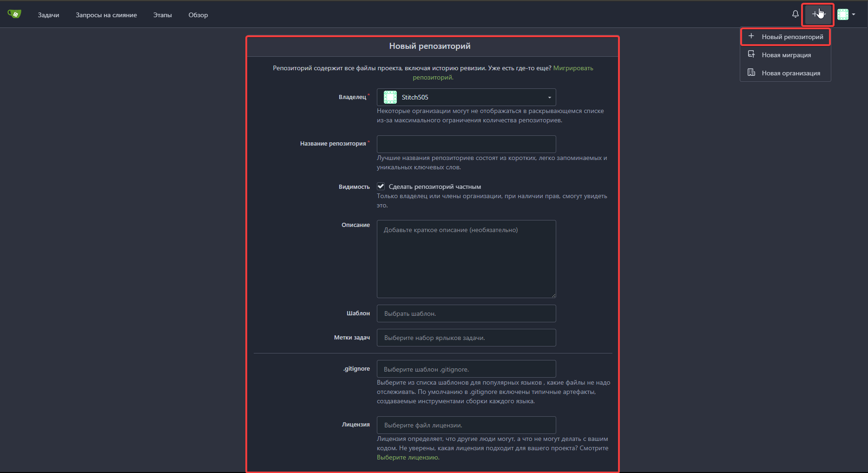This screenshot has height=473, width=868.
Task: Click the migration icon in dropdown
Action: coord(751,54)
